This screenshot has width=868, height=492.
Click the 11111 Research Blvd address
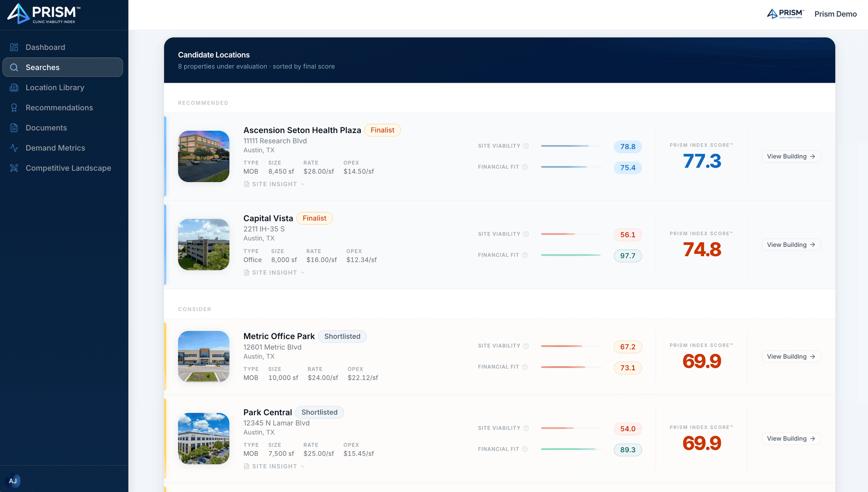275,141
